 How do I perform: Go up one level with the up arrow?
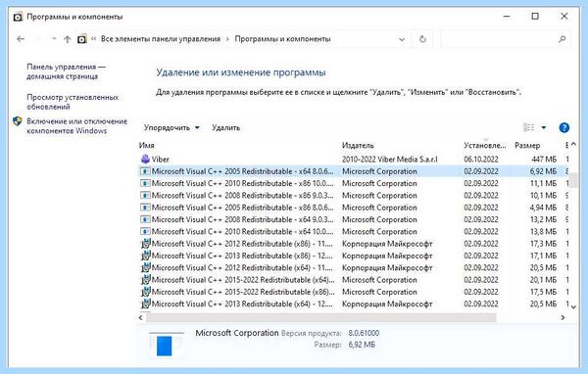coord(67,39)
